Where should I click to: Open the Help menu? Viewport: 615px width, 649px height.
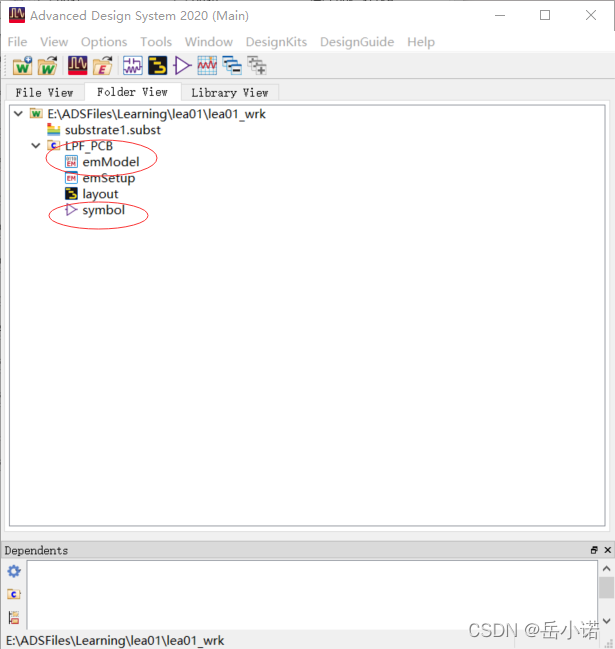421,42
